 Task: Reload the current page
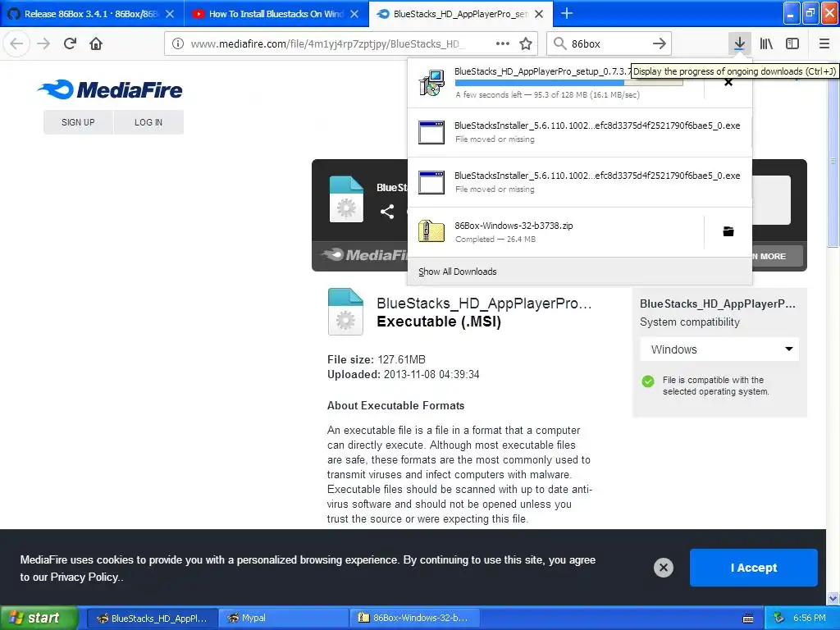coord(70,43)
